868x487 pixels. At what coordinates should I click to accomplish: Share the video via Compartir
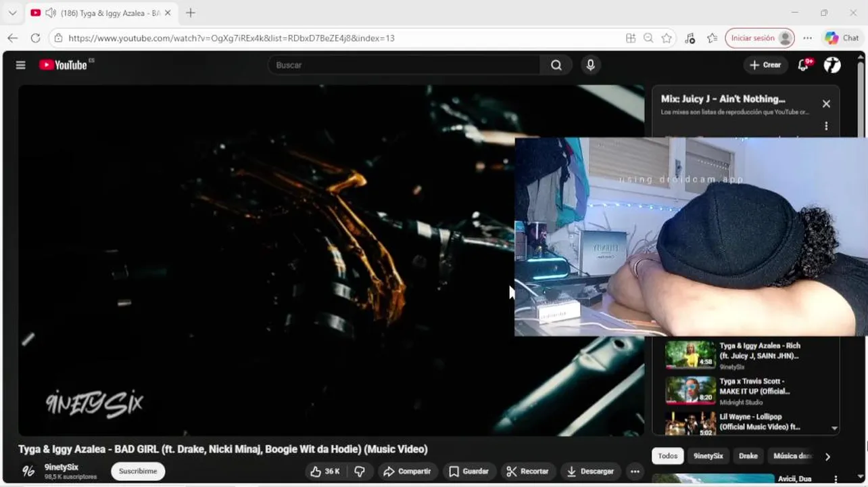408,471
